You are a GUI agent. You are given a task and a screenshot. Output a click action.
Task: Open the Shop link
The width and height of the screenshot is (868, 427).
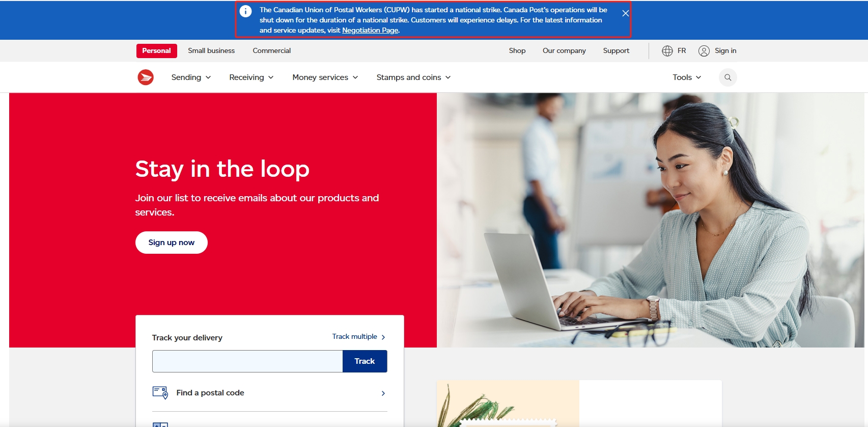[517, 51]
